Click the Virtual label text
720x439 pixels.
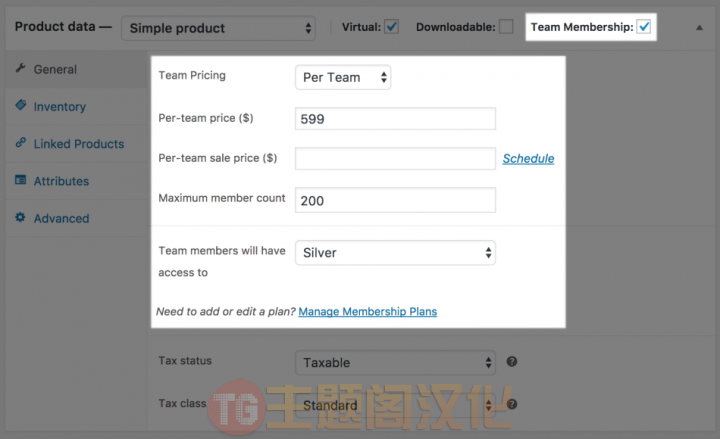(361, 27)
